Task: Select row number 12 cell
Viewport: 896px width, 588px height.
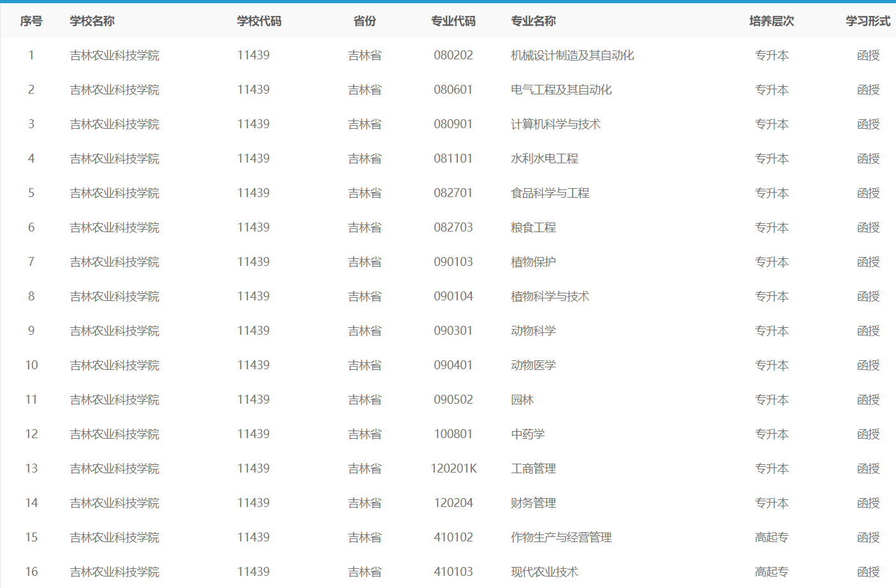Action: tap(31, 434)
